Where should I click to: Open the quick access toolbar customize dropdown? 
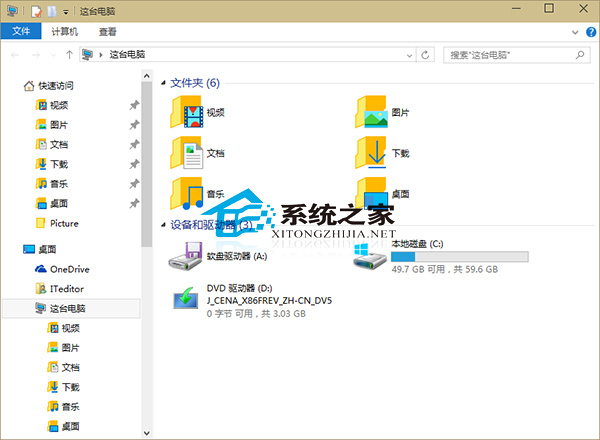pos(66,12)
